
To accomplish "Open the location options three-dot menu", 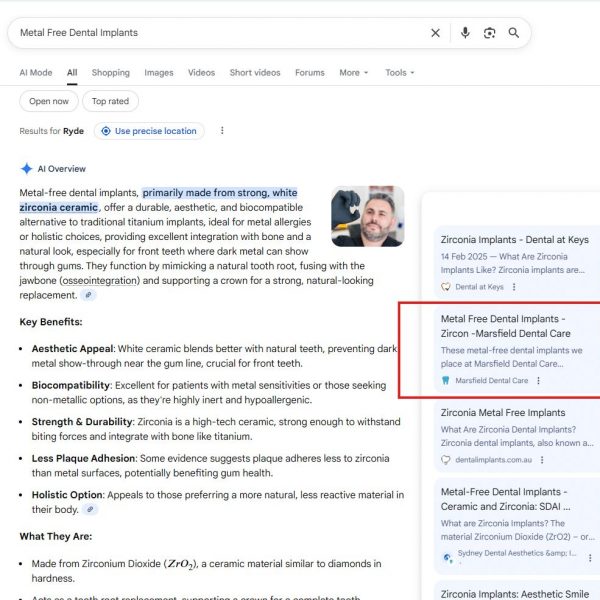I will pyautogui.click(x=222, y=131).
